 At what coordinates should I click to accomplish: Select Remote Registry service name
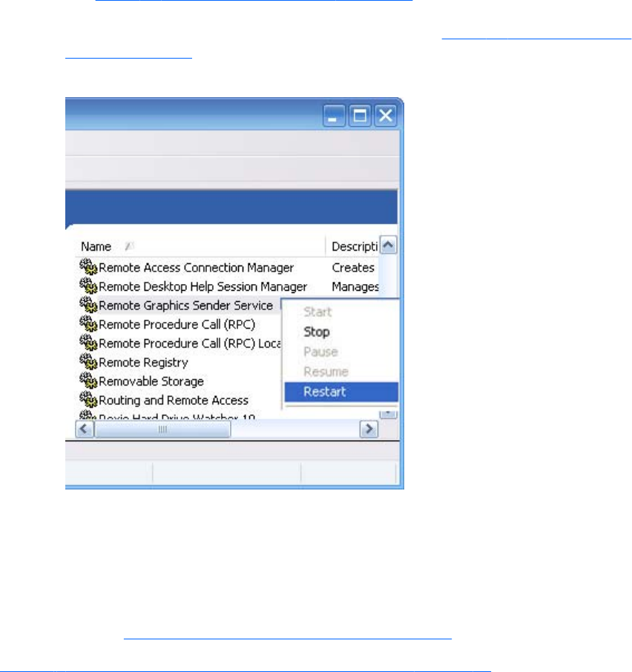144,363
